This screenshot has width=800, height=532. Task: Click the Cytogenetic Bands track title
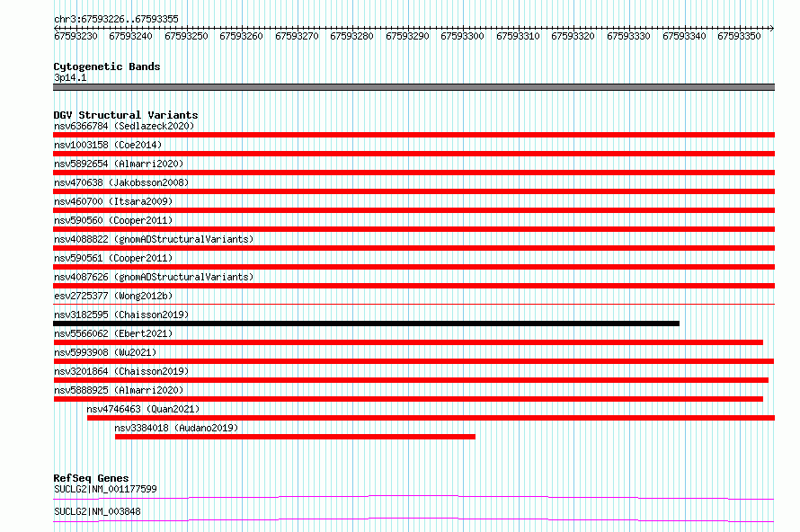[107, 66]
